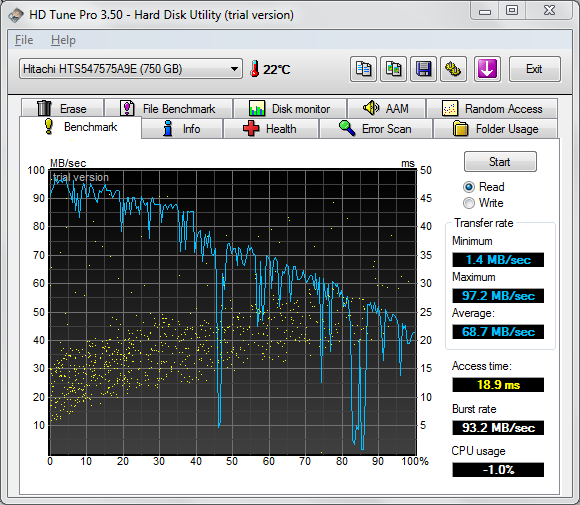Image resolution: width=580 pixels, height=505 pixels.
Task: Save screenshot using the floppy disk icon
Action: click(424, 69)
